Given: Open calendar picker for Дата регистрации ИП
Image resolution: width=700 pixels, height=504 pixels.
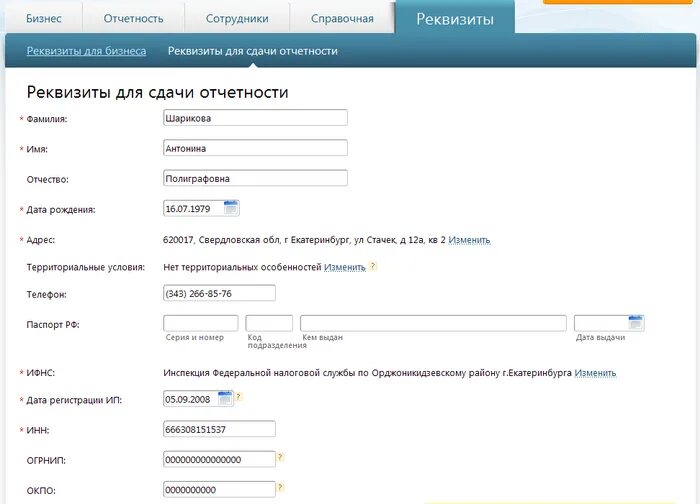Looking at the screenshot, I should 225,398.
